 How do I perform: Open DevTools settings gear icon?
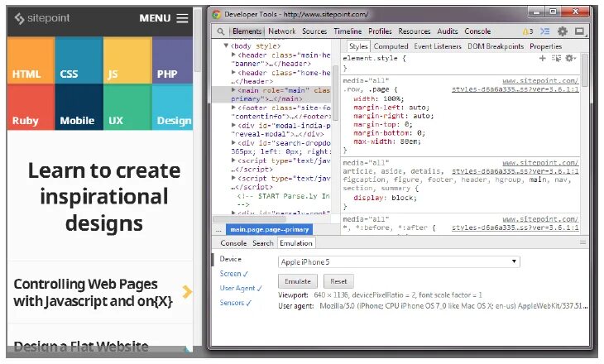click(x=563, y=31)
